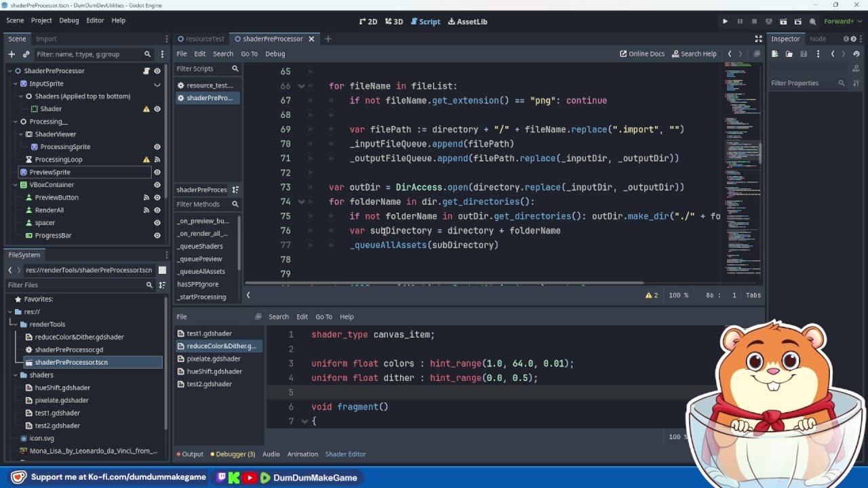Collapse the shaders folder
This screenshot has width=868, height=488.
coord(15,375)
